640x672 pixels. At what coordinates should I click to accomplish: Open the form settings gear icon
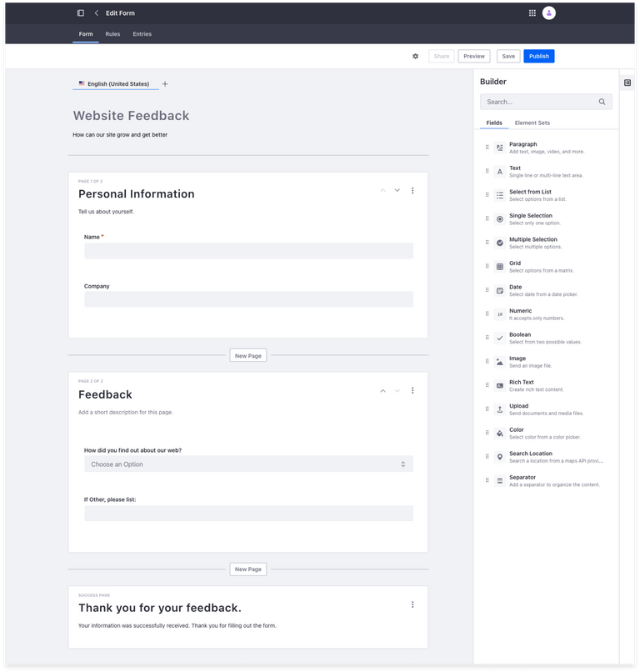click(x=415, y=56)
